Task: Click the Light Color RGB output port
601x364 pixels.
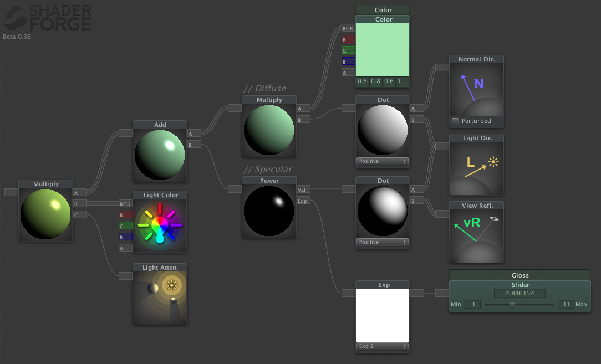Action: [x=125, y=204]
